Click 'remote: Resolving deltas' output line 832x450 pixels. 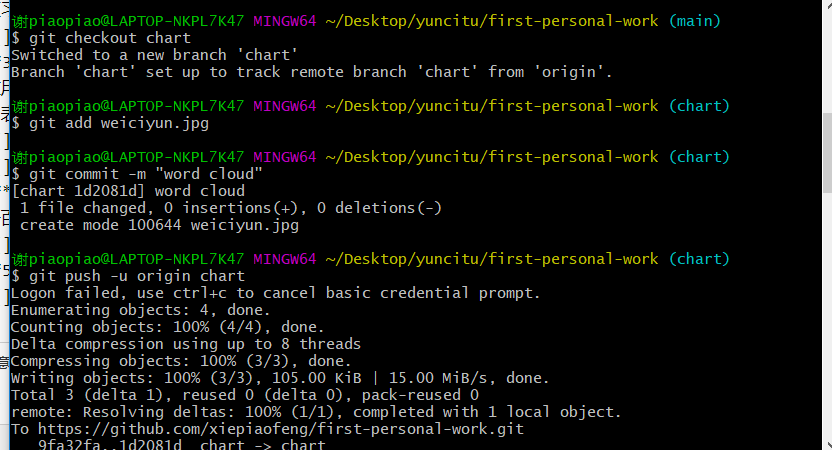pos(316,412)
